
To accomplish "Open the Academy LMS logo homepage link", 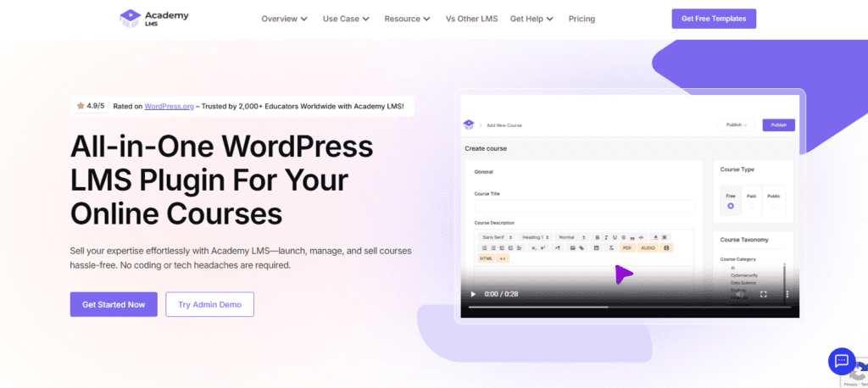I will coord(154,19).
